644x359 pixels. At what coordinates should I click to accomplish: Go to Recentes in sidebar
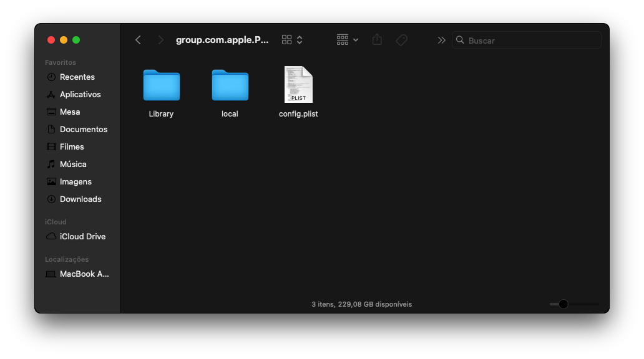click(x=77, y=77)
